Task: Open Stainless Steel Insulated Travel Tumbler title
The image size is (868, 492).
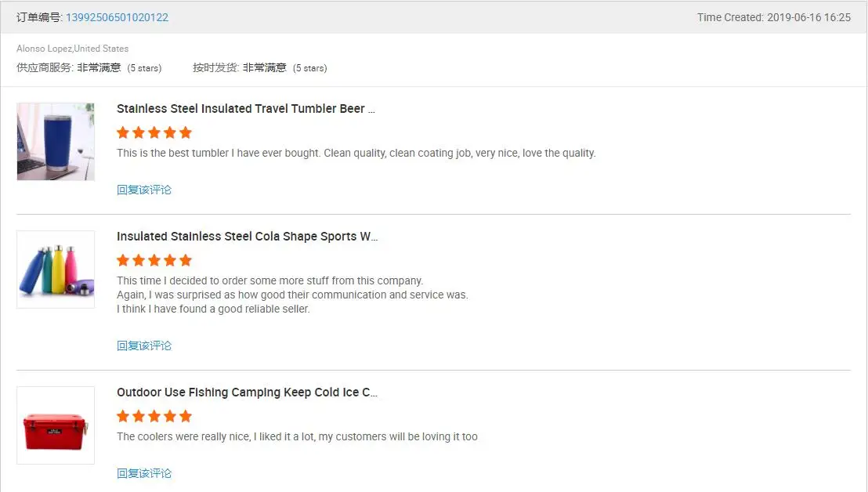Action: [245, 109]
